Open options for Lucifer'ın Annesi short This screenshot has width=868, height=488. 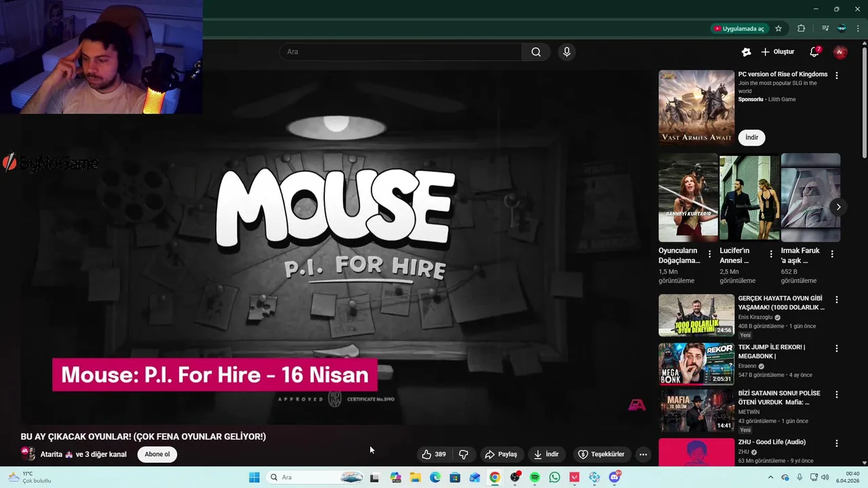[770, 254]
